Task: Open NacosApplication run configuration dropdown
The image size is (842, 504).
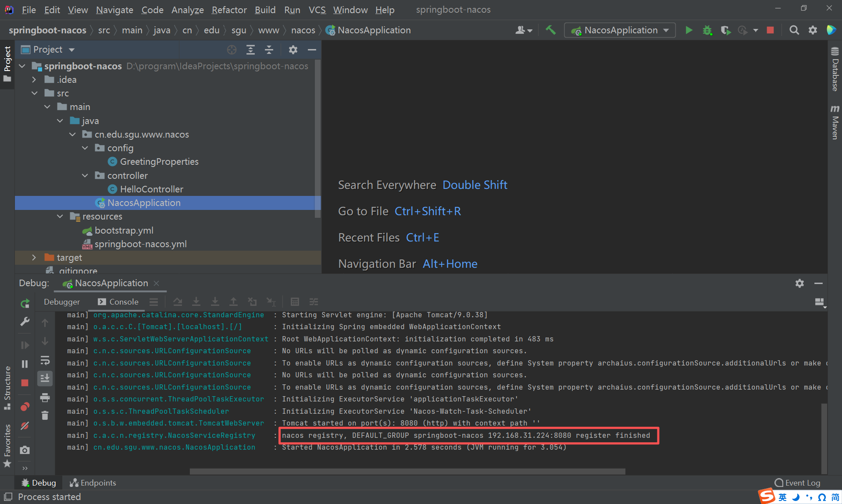Action: pyautogui.click(x=620, y=30)
